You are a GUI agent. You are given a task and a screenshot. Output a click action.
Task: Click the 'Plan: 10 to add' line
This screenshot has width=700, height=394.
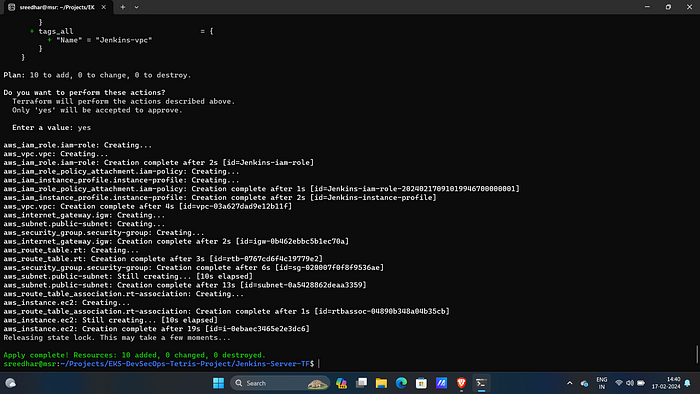97,75
